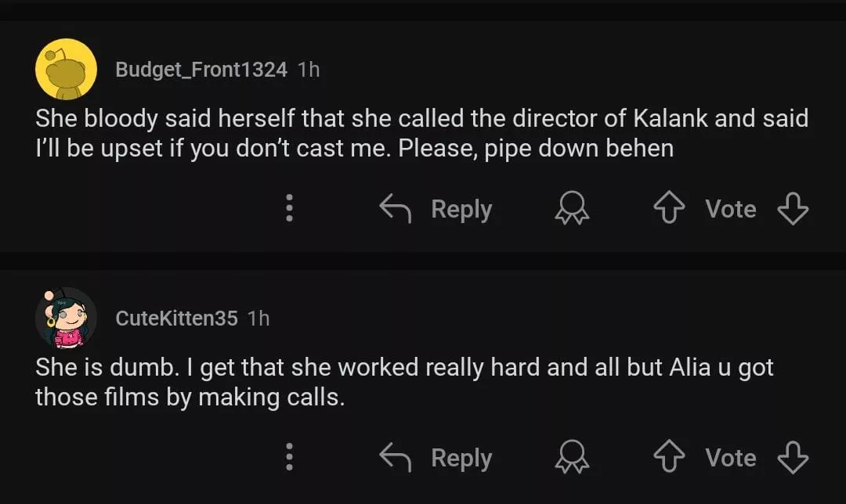Image resolution: width=846 pixels, height=504 pixels.
Task: Reply to CuteKitten35's comment
Action: (x=461, y=458)
